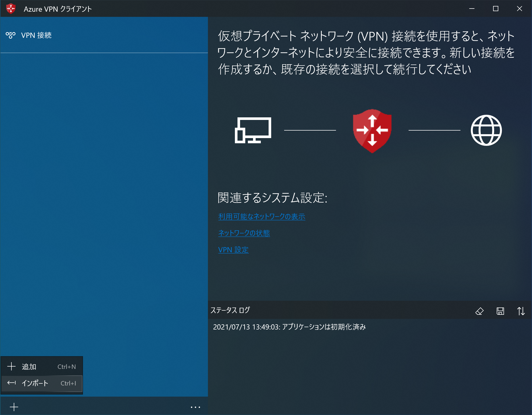
Task: Open the three-dots more options menu
Action: (x=195, y=407)
